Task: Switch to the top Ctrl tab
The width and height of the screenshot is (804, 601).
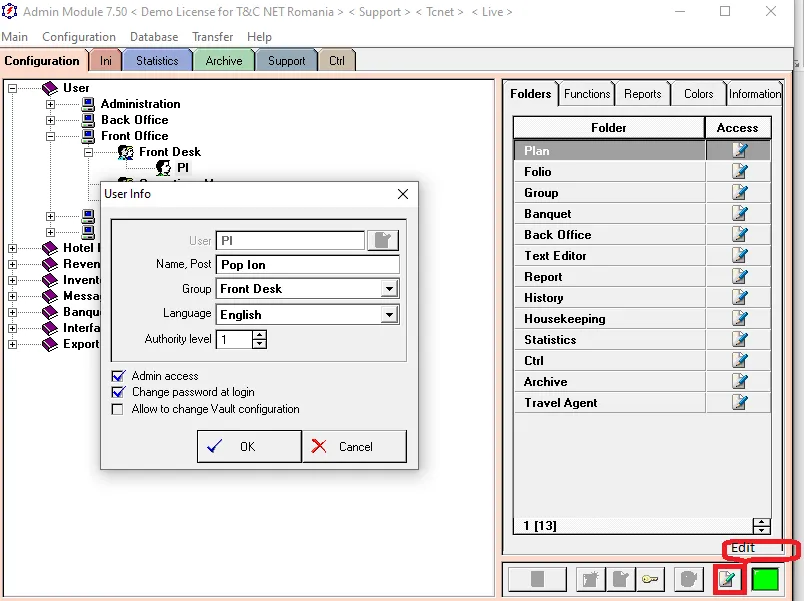Action: [x=336, y=61]
